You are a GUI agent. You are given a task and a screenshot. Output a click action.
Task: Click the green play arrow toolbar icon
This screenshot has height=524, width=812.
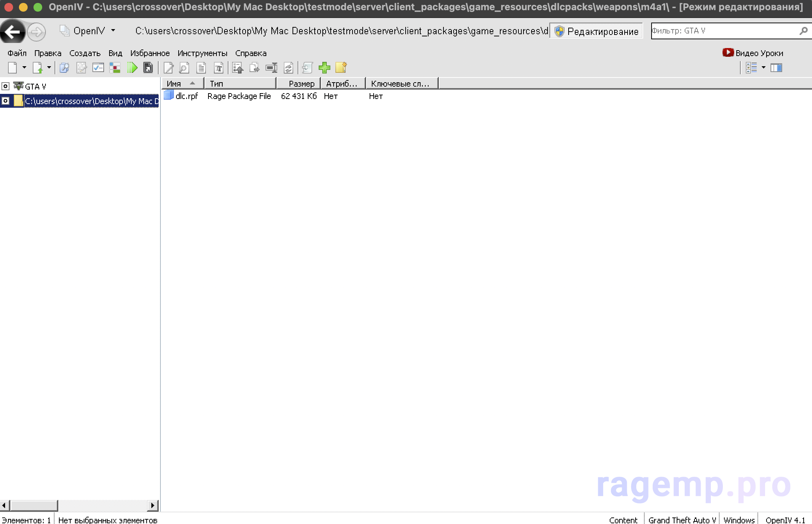pos(132,68)
